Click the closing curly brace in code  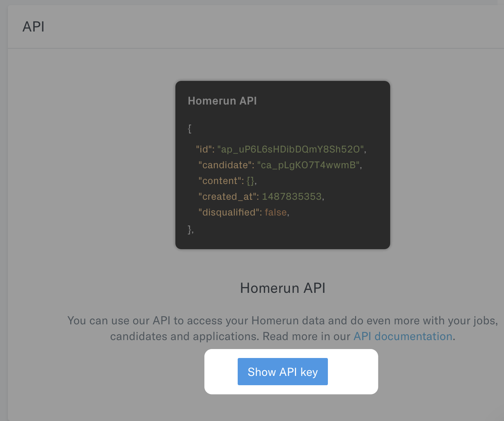190,229
